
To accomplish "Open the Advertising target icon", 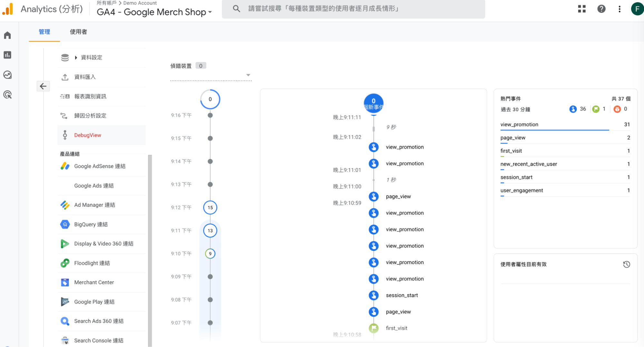I will [7, 95].
